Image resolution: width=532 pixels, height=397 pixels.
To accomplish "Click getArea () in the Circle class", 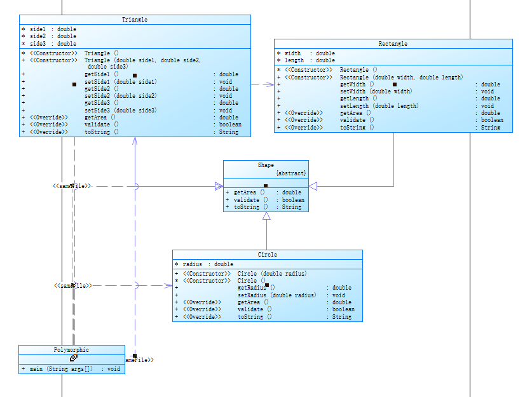I will 253,302.
